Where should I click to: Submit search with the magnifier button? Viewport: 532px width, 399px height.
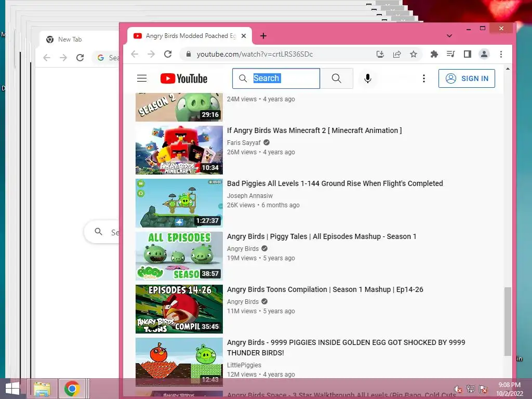pos(336,78)
